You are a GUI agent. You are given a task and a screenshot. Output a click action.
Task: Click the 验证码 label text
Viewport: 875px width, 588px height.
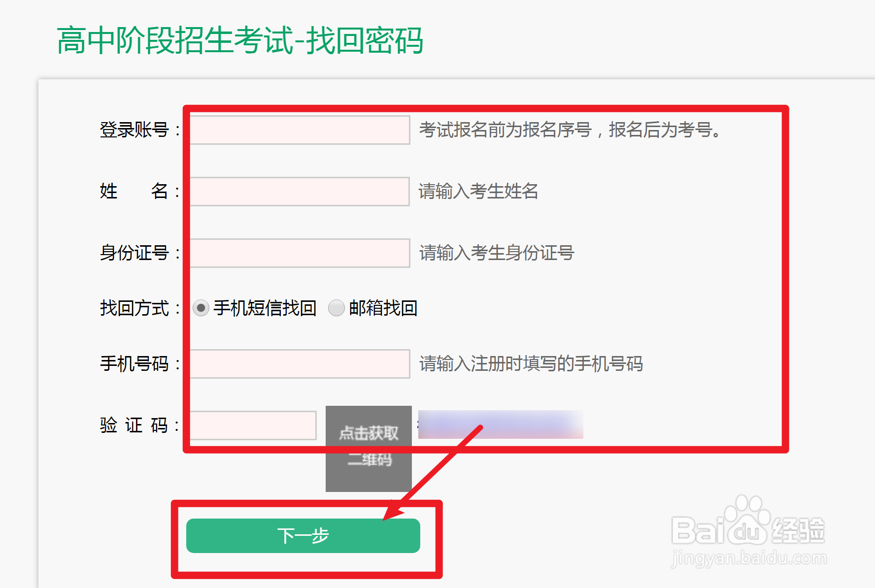tap(134, 425)
